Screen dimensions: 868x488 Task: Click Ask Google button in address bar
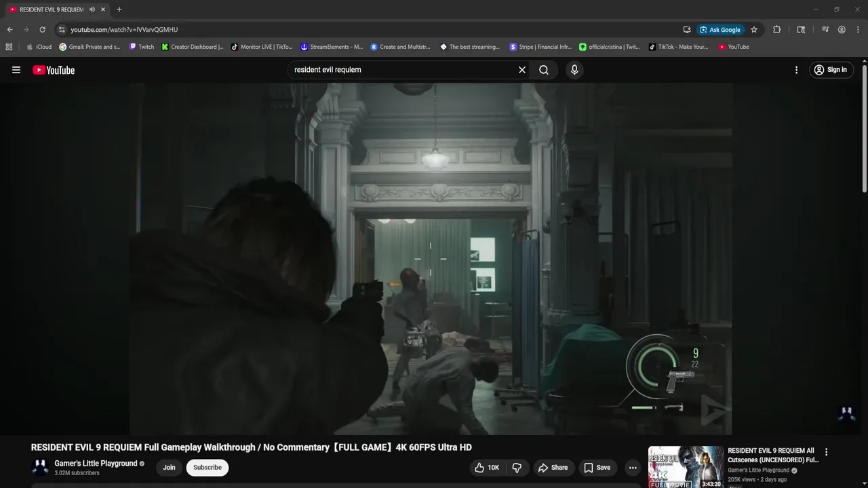[x=720, y=30]
